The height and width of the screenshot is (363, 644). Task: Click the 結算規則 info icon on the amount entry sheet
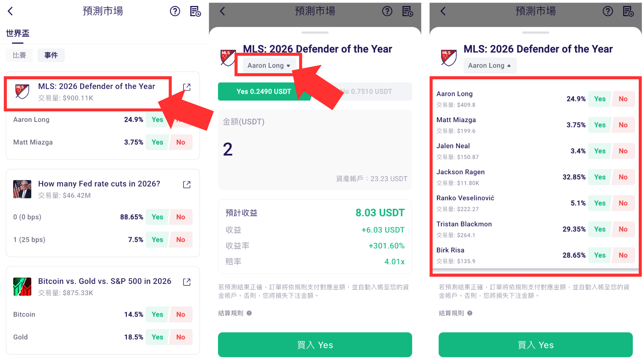[249, 313]
